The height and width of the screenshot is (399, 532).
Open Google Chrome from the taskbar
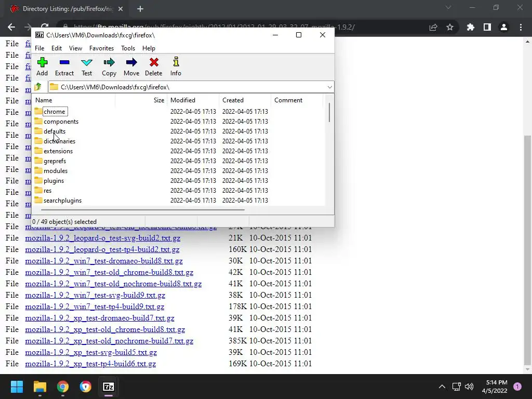[63, 387]
